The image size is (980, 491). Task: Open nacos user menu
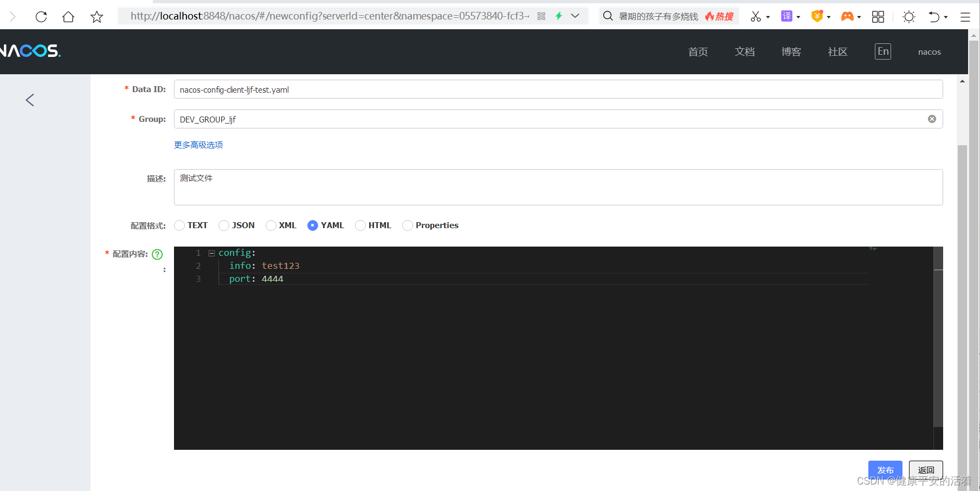click(x=930, y=52)
